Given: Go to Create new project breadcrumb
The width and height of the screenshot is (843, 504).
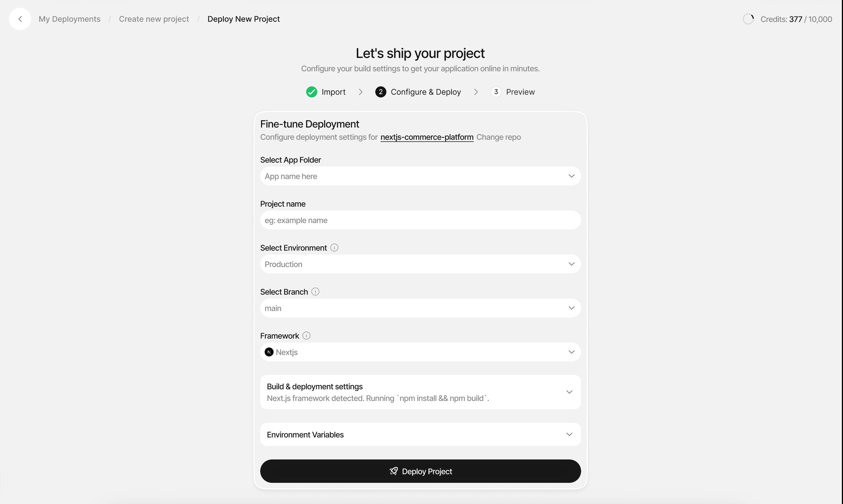Looking at the screenshot, I should tap(154, 19).
